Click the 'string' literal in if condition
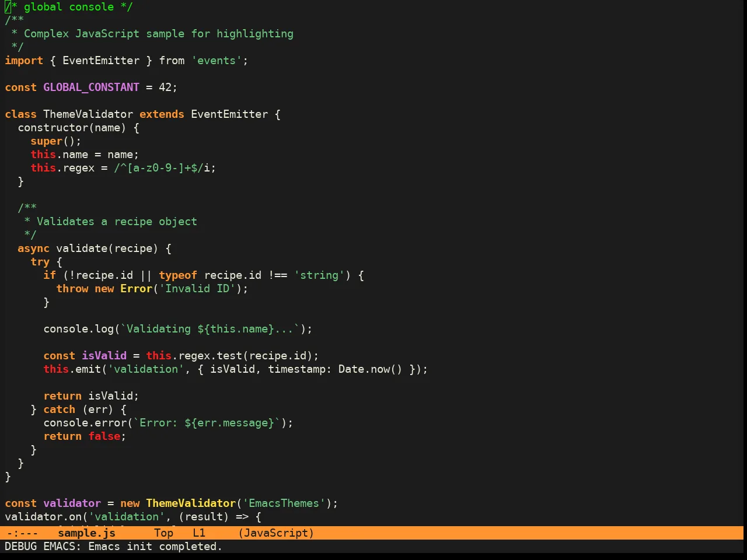747x560 pixels. (x=319, y=275)
